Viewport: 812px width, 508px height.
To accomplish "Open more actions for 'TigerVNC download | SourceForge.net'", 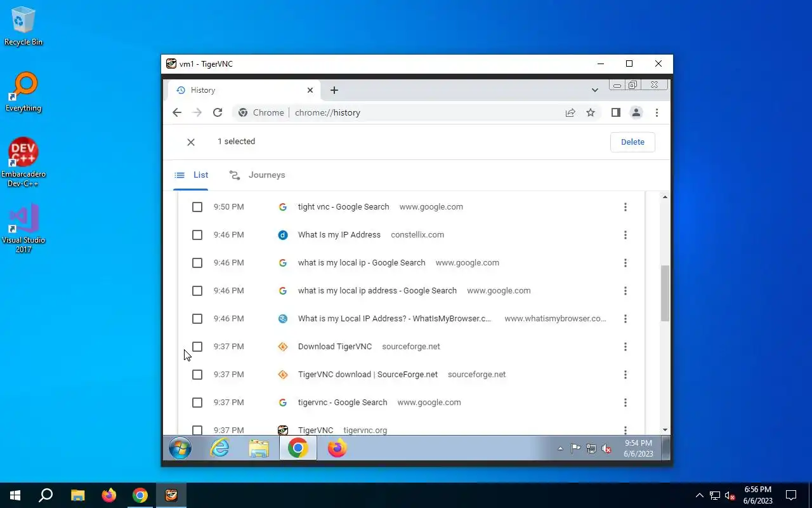I will [625, 375].
